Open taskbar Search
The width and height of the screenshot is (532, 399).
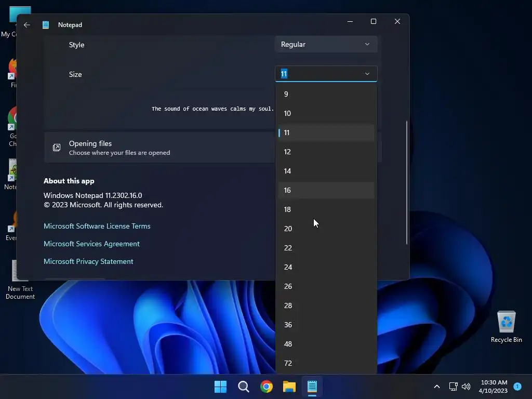pos(244,387)
